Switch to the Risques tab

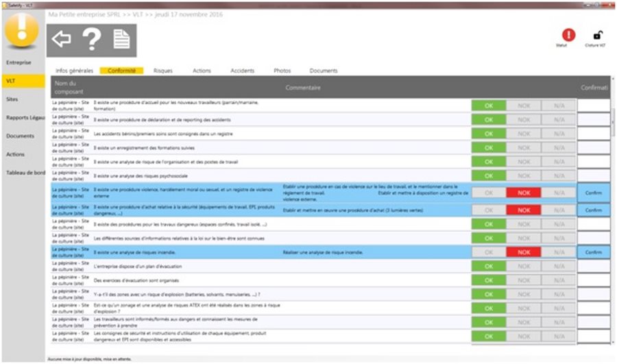pyautogui.click(x=163, y=71)
